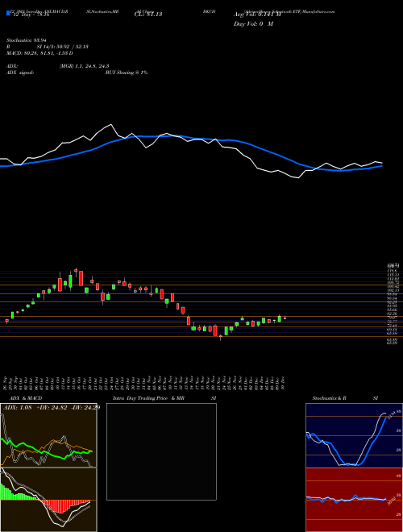Click the 'CL: 81.13' closing price text
Viewport: 403px width, 532px height.
147,15
